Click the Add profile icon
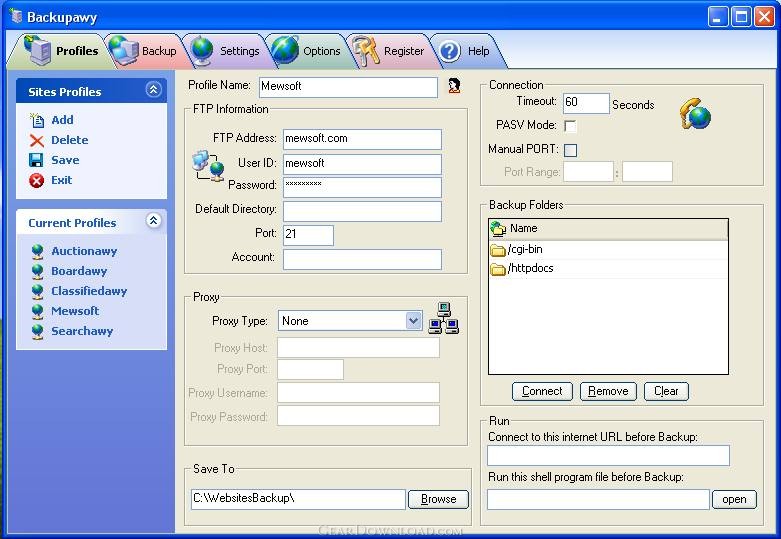The image size is (781, 539). pyautogui.click(x=37, y=120)
